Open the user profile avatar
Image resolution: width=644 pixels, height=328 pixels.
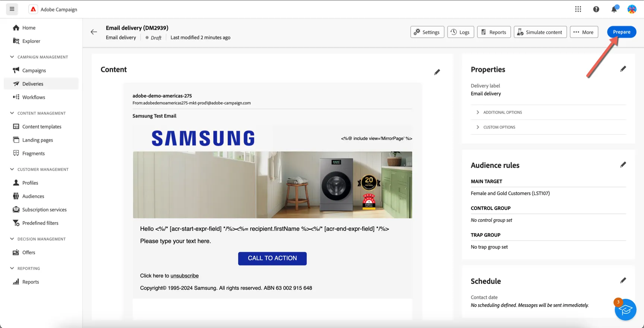632,9
